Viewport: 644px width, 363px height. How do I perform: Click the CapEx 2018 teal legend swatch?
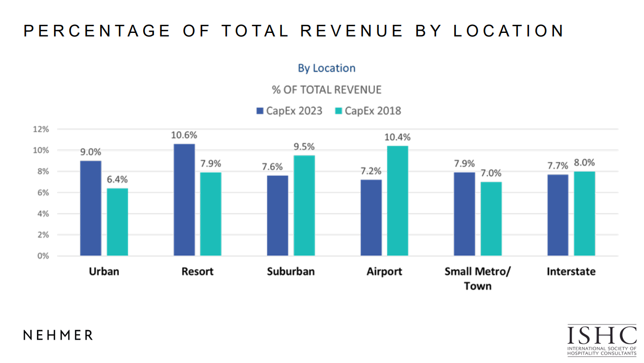(x=338, y=111)
